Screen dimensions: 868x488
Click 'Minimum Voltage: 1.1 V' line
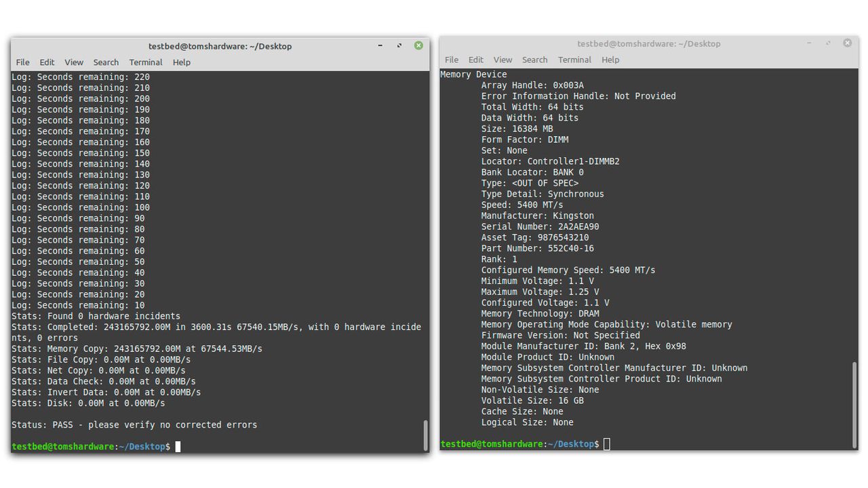tap(538, 281)
